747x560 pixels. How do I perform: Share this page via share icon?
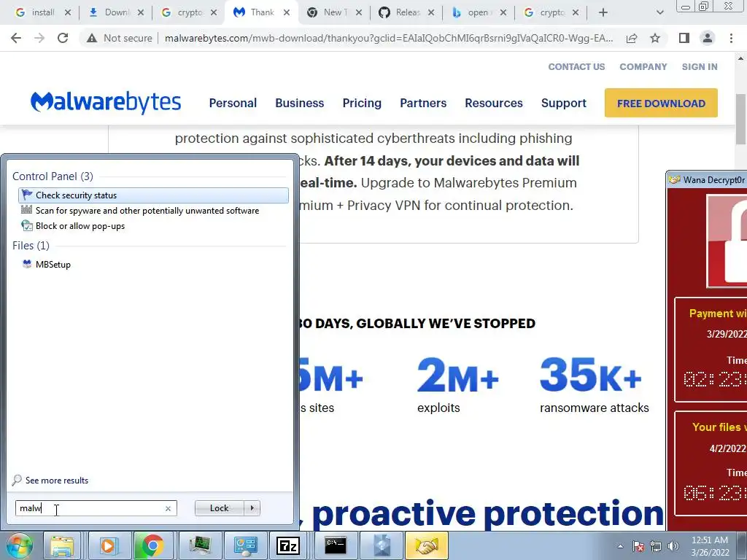click(632, 38)
